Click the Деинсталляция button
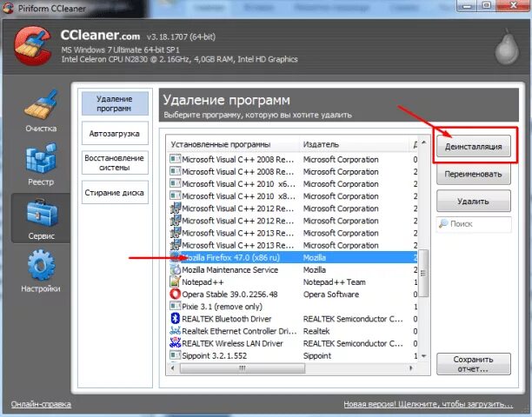Screen dimensions: 532x417 pos(473,147)
